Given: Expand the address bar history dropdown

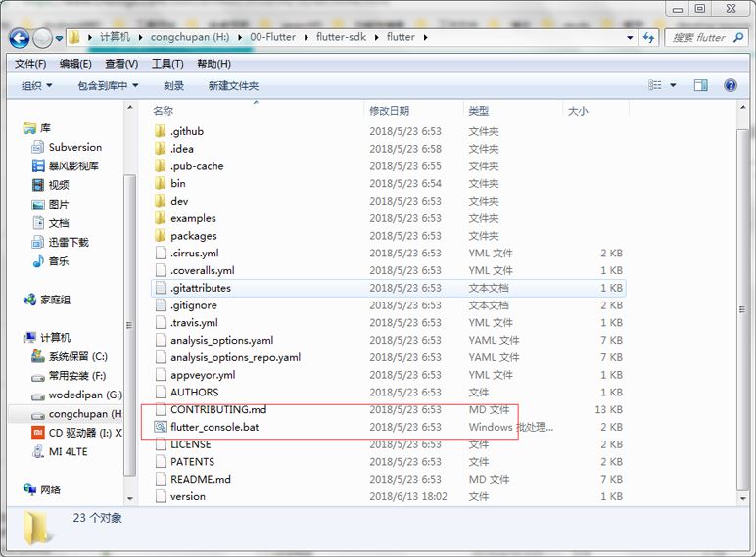Looking at the screenshot, I should (630, 37).
